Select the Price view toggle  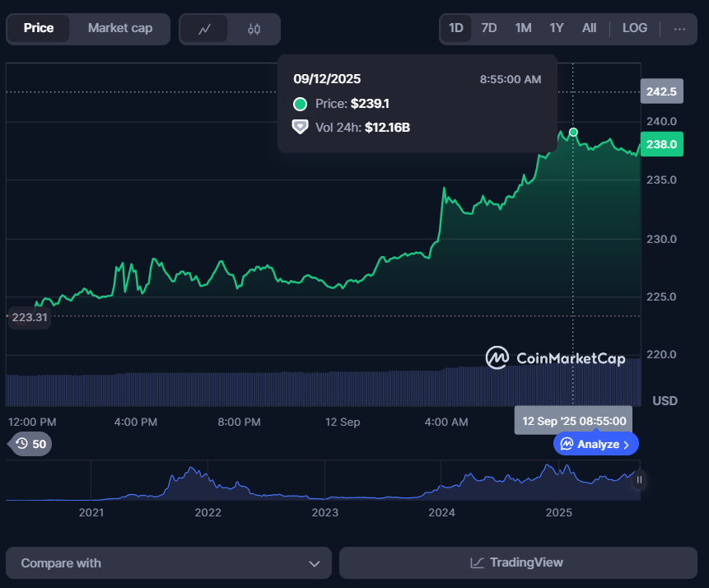[x=39, y=28]
